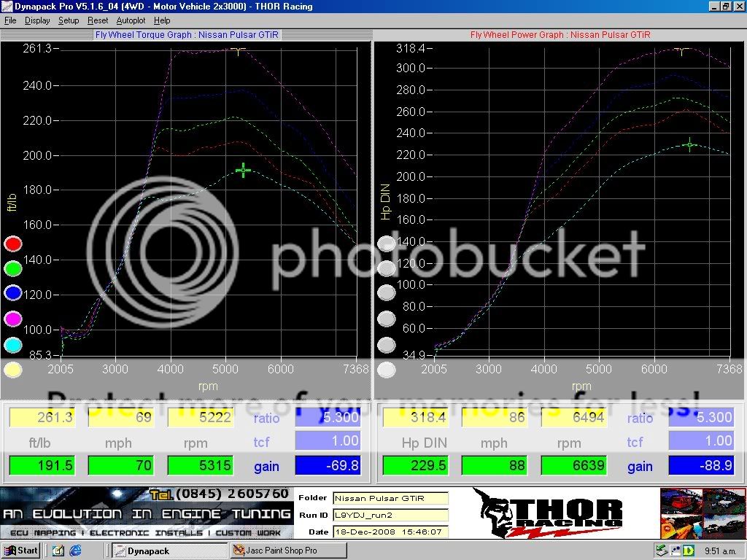747x560 pixels.
Task: Click the notepad quick launch icon
Action: coord(58,551)
